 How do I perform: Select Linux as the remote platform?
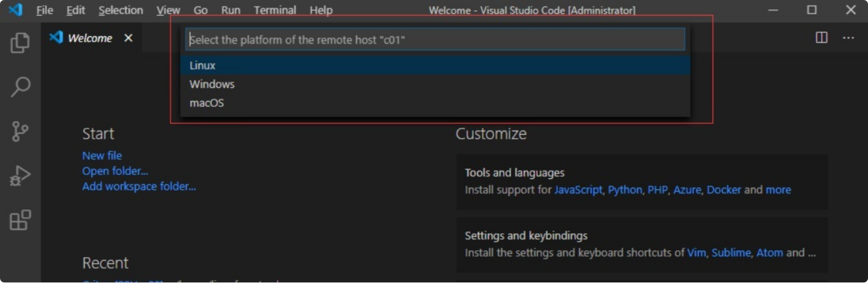coord(202,66)
